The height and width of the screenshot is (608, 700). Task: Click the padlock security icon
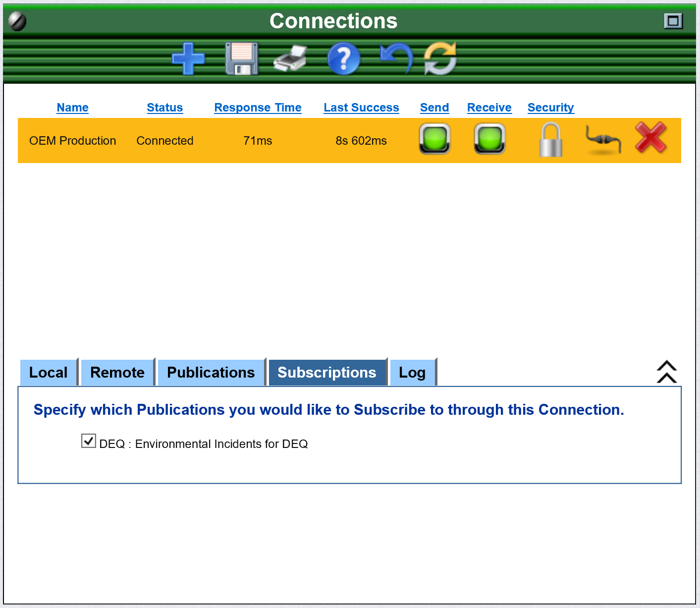coord(551,140)
